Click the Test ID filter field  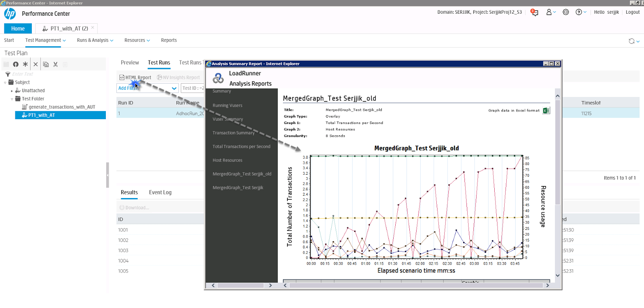click(x=192, y=88)
